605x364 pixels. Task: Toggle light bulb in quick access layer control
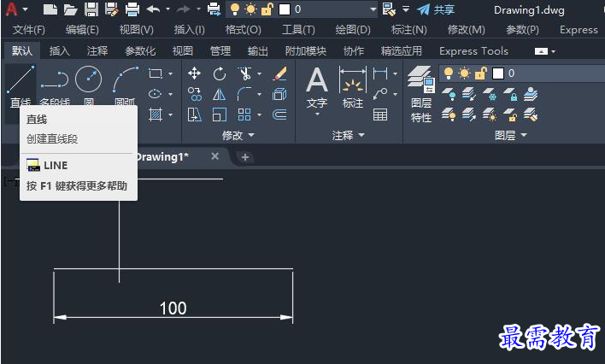pyautogui.click(x=235, y=9)
